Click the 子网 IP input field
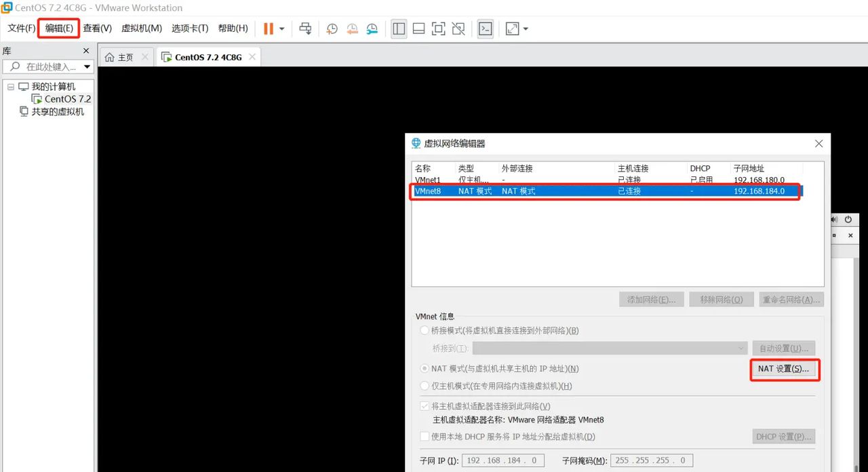 [502, 460]
